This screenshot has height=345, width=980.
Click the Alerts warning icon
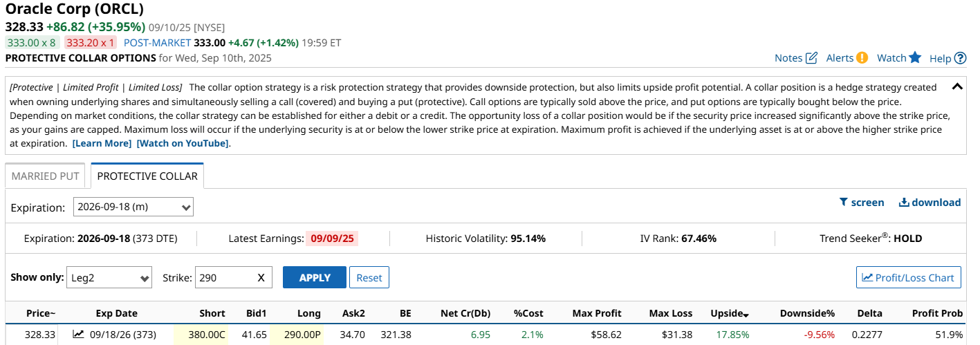862,58
